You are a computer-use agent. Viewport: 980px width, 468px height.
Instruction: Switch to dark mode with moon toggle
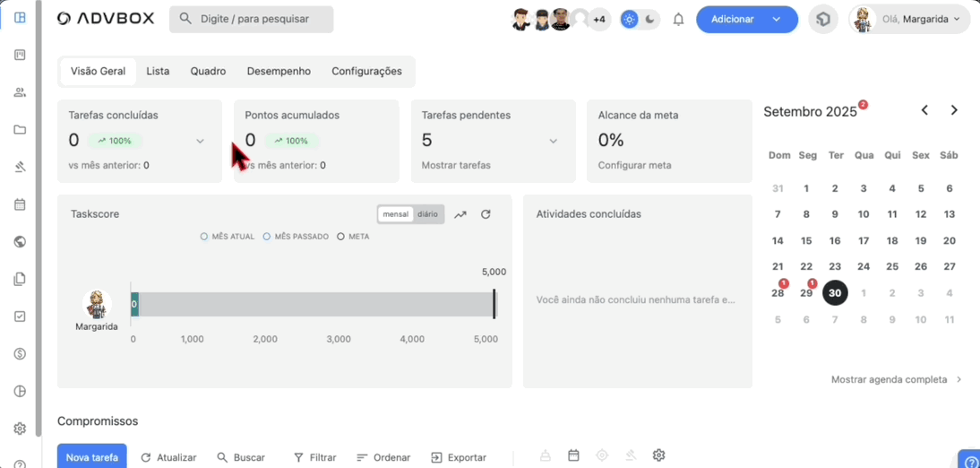[x=650, y=19]
